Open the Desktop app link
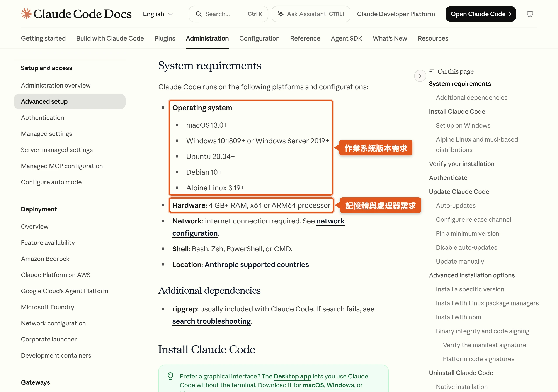The height and width of the screenshot is (392, 558). click(x=292, y=376)
